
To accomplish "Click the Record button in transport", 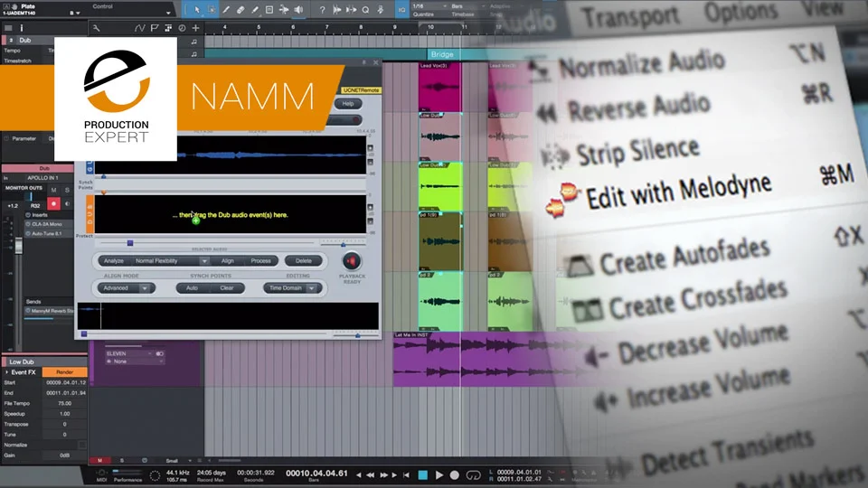I will [x=455, y=474].
